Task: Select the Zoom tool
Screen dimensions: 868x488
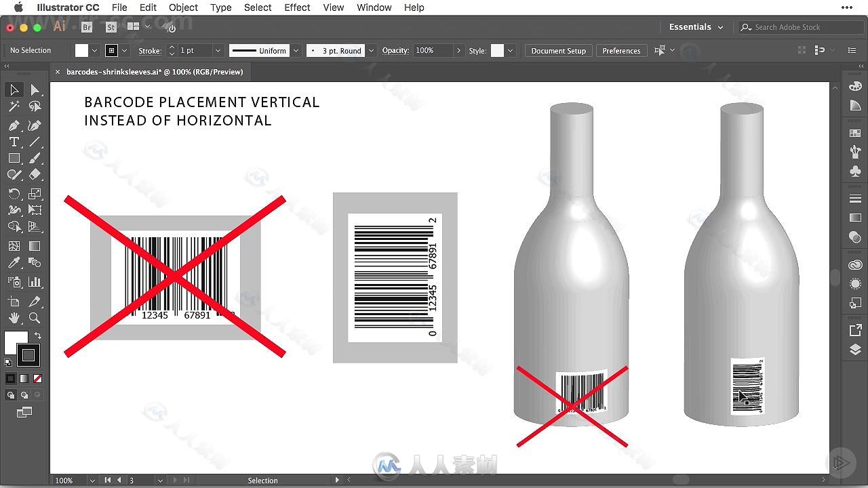Action: (35, 318)
